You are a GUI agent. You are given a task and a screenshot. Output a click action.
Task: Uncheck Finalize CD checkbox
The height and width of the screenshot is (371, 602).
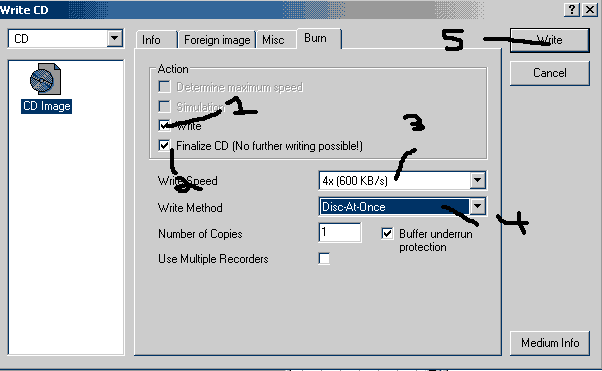[164, 146]
